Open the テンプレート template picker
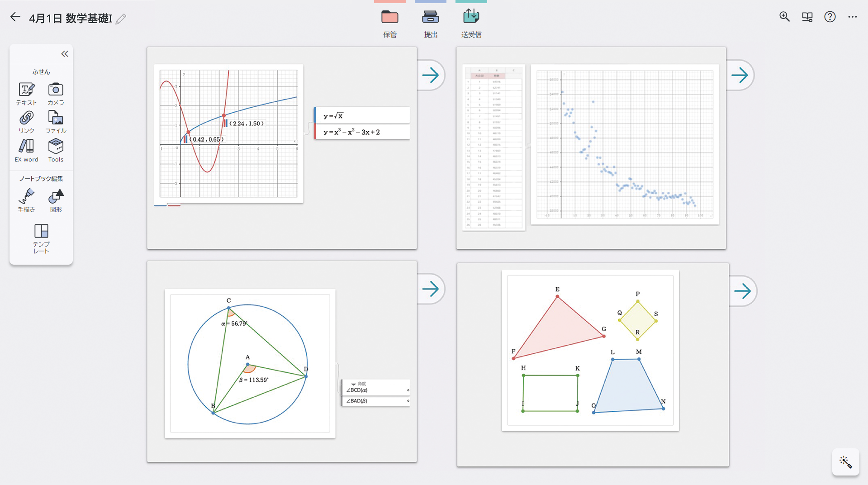Image resolution: width=868 pixels, height=485 pixels. pos(41,238)
